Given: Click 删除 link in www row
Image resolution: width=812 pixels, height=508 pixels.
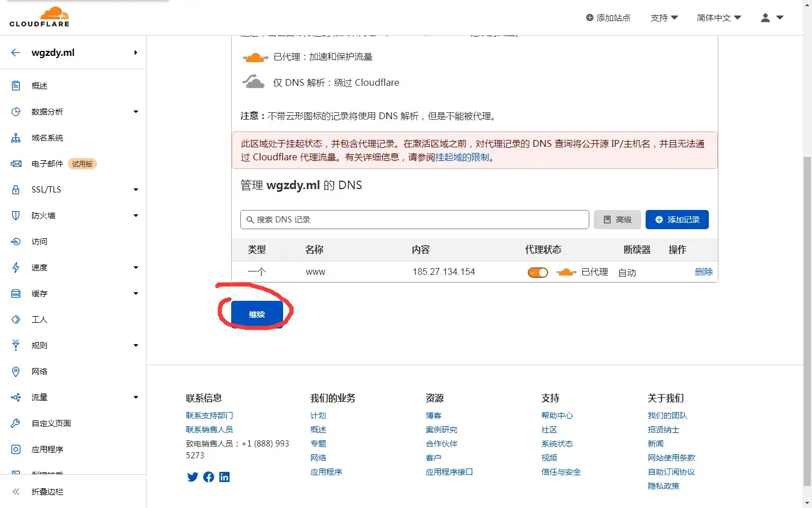Looking at the screenshot, I should [704, 271].
